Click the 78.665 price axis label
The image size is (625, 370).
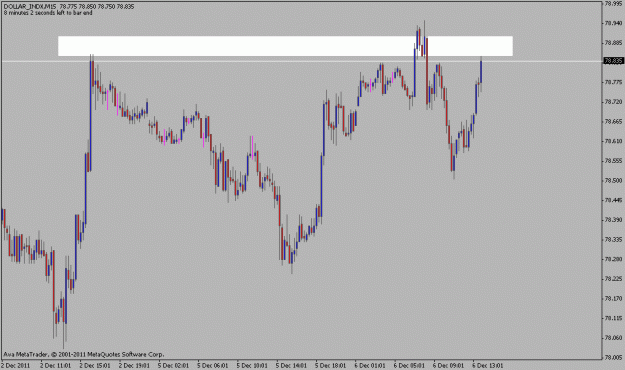[x=613, y=121]
